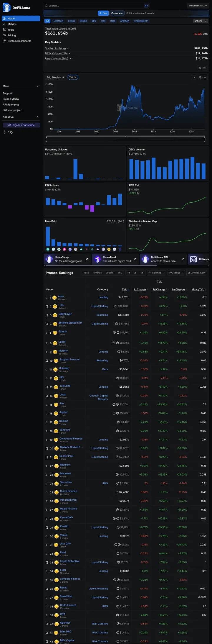Click the chart range slider's left handle
Screen dimensions: 212x644
[x=47, y=139]
